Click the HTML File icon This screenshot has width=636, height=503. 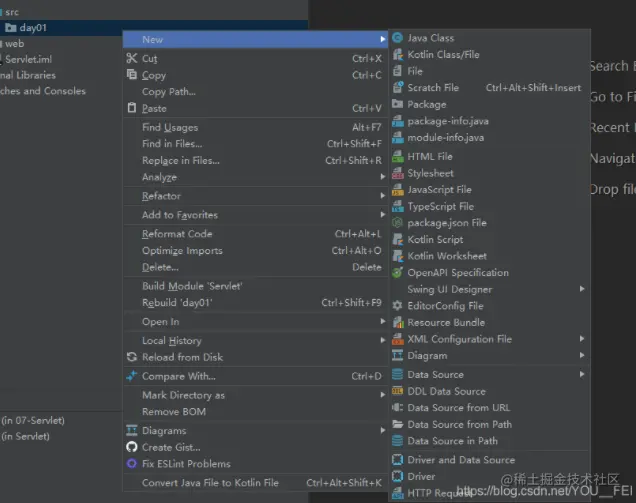(x=398, y=157)
